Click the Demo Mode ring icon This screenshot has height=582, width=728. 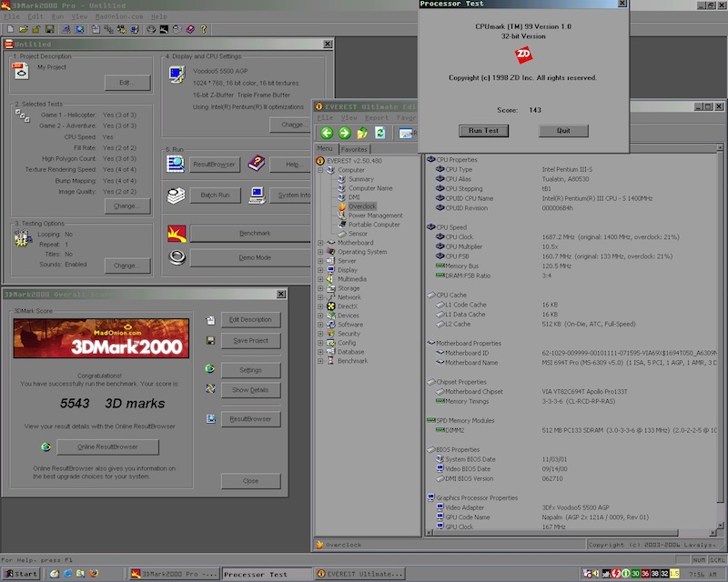177,257
